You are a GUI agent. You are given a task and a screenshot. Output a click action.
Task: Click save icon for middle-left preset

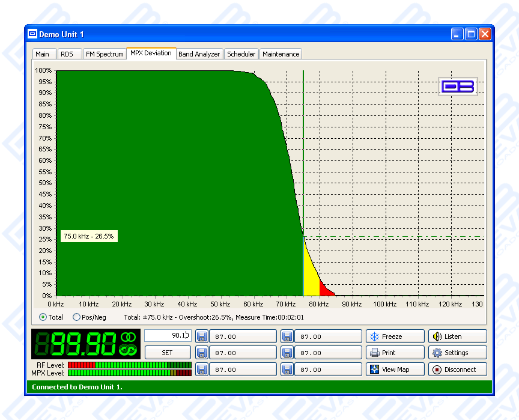click(201, 353)
